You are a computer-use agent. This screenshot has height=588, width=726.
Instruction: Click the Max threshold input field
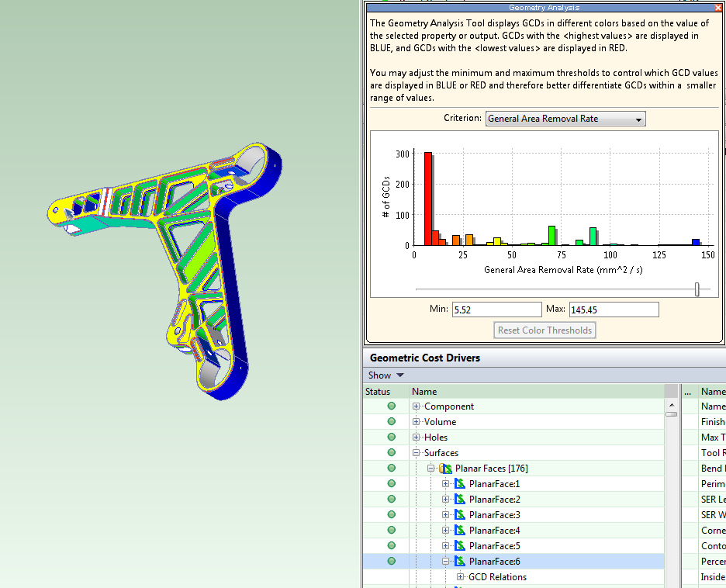(x=614, y=310)
